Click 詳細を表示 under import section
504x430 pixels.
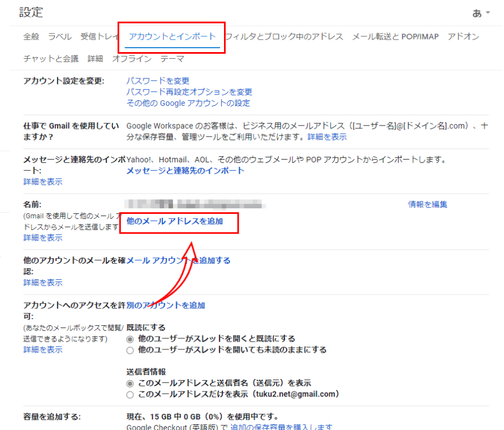[x=43, y=182]
